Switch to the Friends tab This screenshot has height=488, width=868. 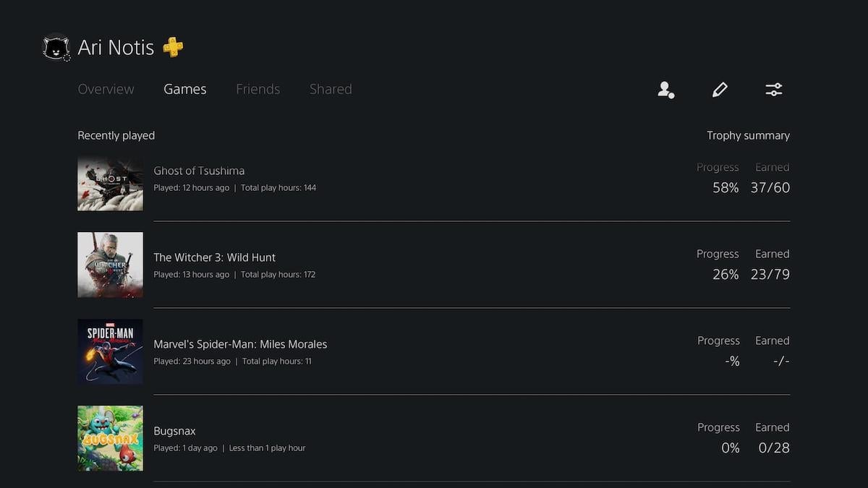pyautogui.click(x=258, y=88)
